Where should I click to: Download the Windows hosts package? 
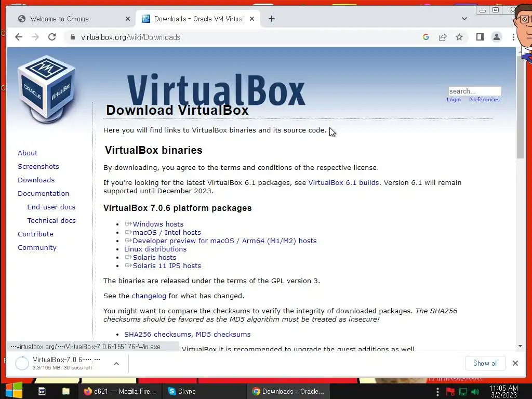(x=158, y=224)
